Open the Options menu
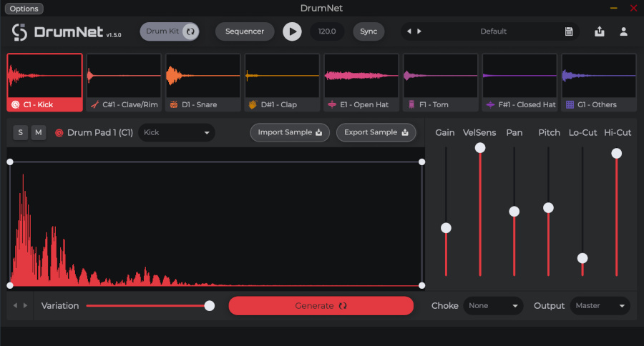The height and width of the screenshot is (346, 644). point(24,9)
